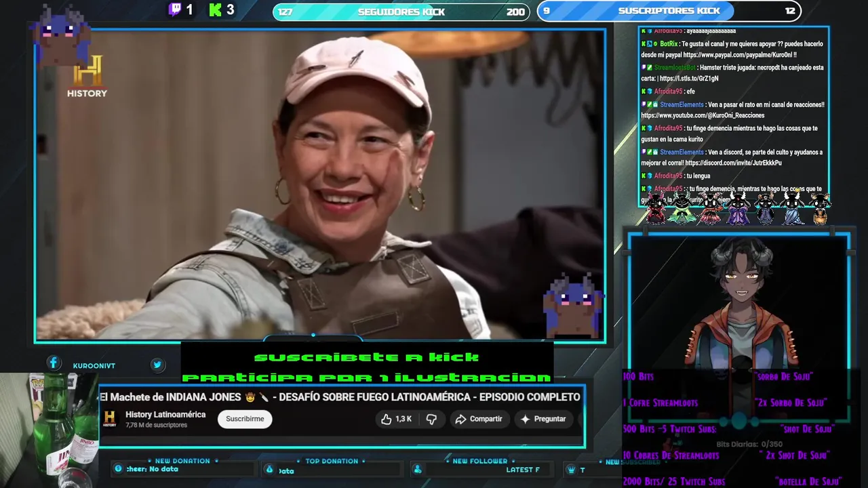Open the l.stls.to link from StreamlootsBot
Image resolution: width=868 pixels, height=488 pixels.
689,79
